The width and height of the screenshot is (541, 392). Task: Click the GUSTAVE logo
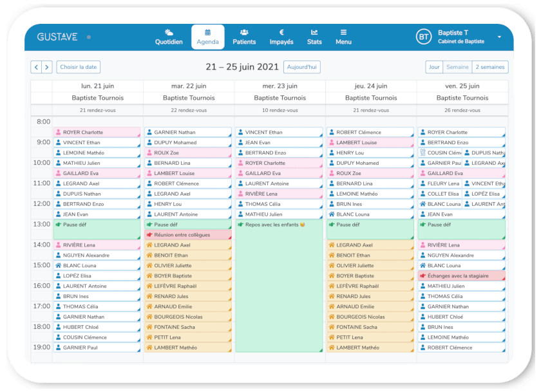click(57, 37)
